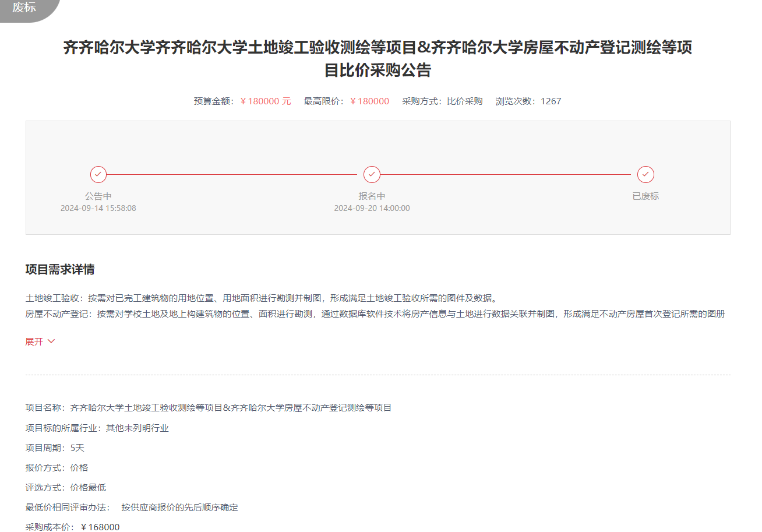Click the 最高限价 ￥180000 value
Viewport: 762px width, 532px height.
pos(369,101)
